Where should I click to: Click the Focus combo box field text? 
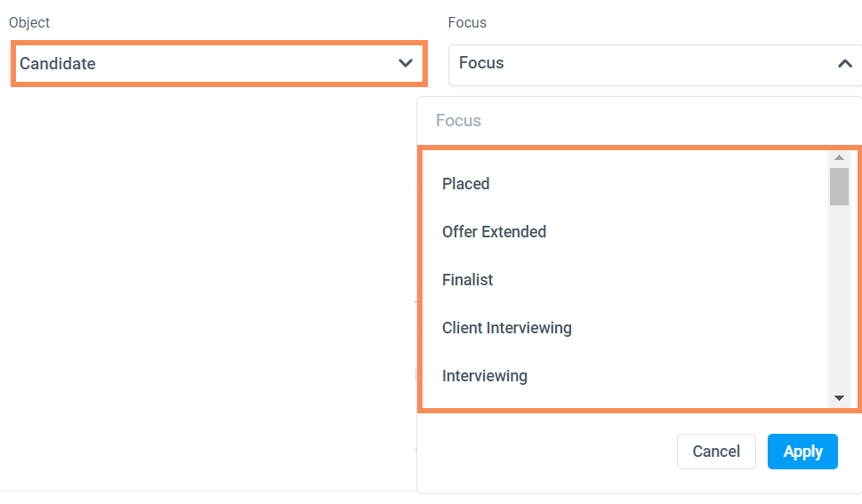click(481, 63)
